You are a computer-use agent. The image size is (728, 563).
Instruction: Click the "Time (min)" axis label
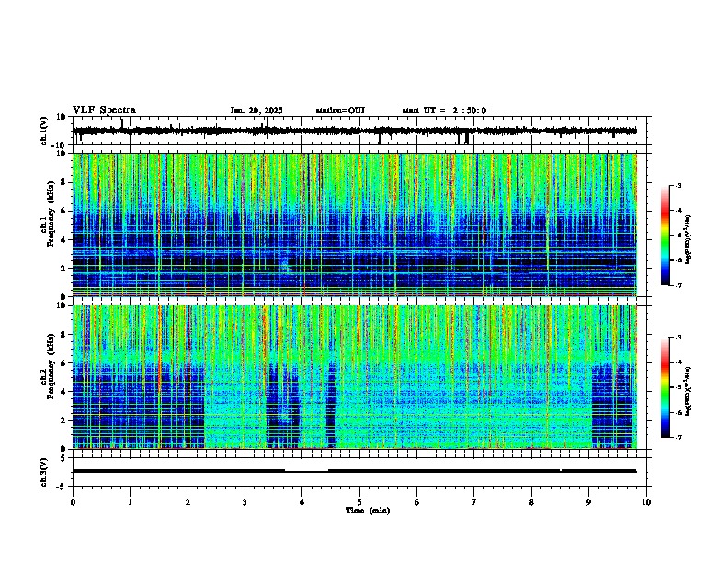(368, 511)
